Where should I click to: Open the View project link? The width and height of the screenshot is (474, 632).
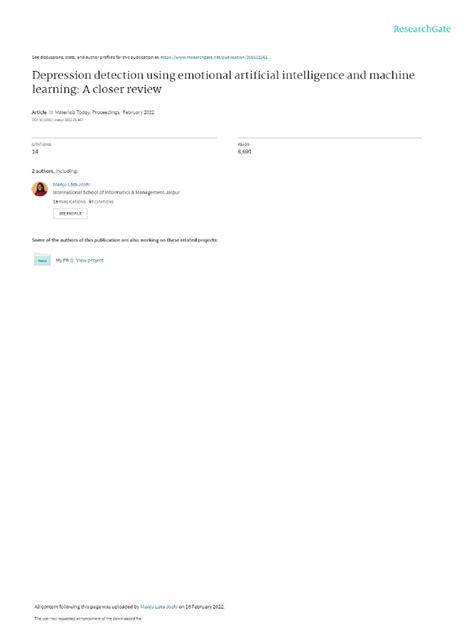click(x=89, y=260)
